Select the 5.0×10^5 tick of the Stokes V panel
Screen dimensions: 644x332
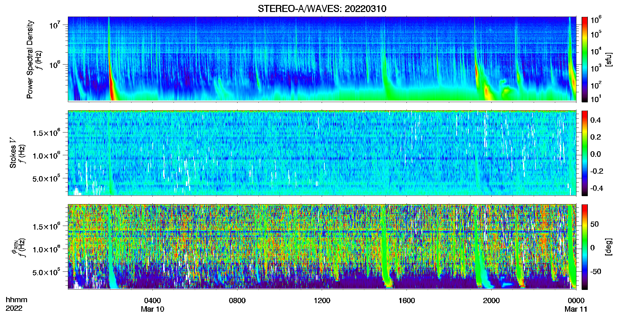point(47,178)
